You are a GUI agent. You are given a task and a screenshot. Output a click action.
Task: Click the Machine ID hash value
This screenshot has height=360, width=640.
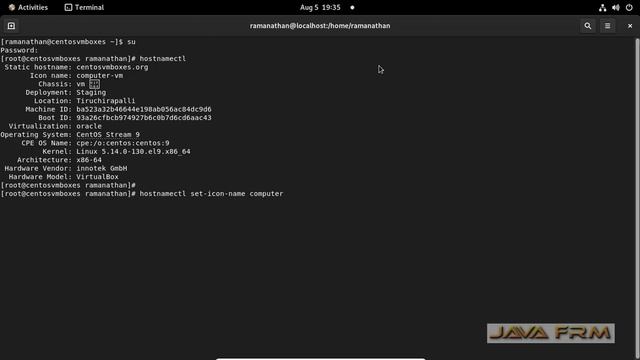pos(144,109)
